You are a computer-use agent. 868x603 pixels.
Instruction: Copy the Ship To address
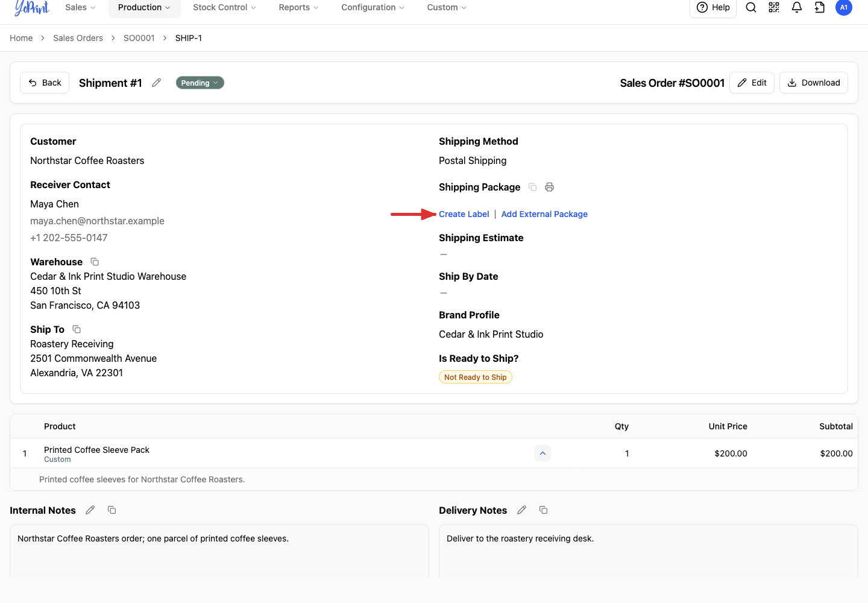click(77, 329)
